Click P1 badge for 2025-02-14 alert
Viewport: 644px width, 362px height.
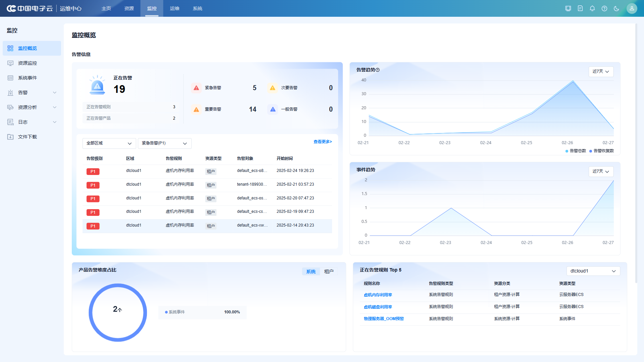pos(93,226)
